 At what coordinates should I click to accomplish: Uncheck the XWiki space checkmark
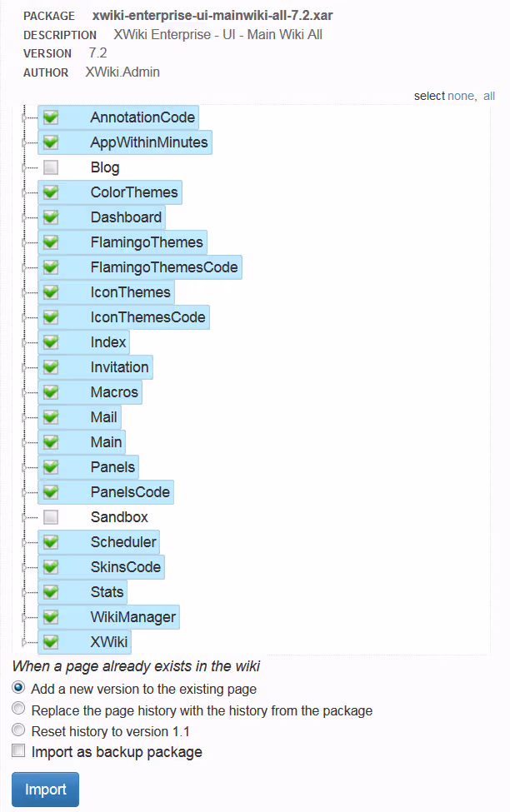point(51,642)
